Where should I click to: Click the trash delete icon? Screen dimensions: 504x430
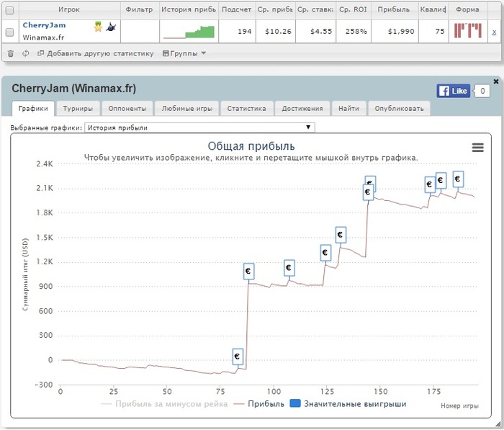click(x=11, y=53)
